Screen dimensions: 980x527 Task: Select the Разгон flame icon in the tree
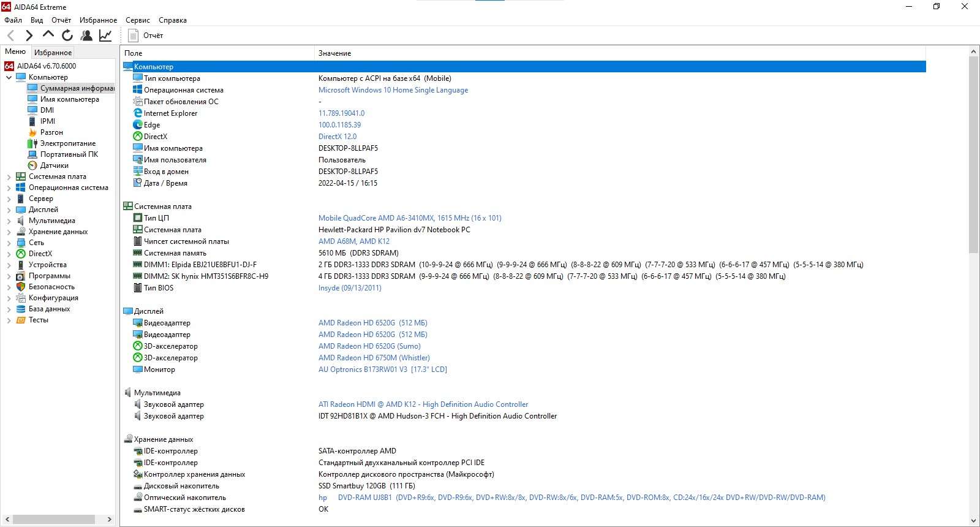coord(32,132)
